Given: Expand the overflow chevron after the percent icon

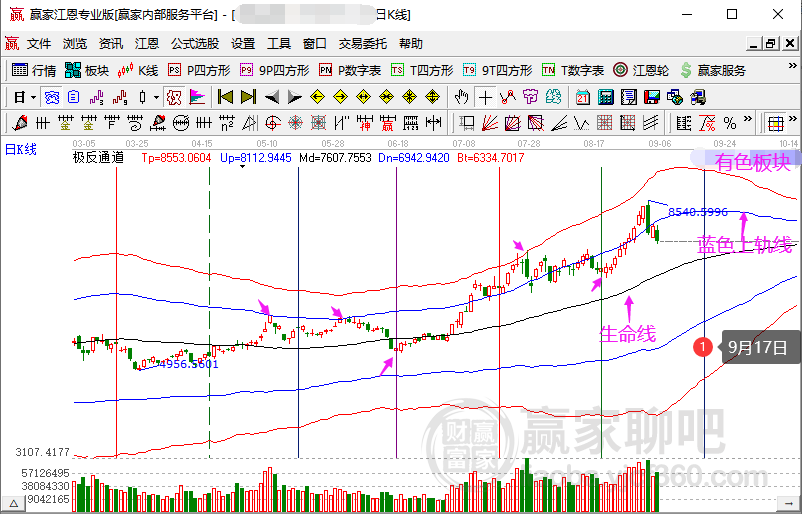Looking at the screenshot, I should 747,119.
